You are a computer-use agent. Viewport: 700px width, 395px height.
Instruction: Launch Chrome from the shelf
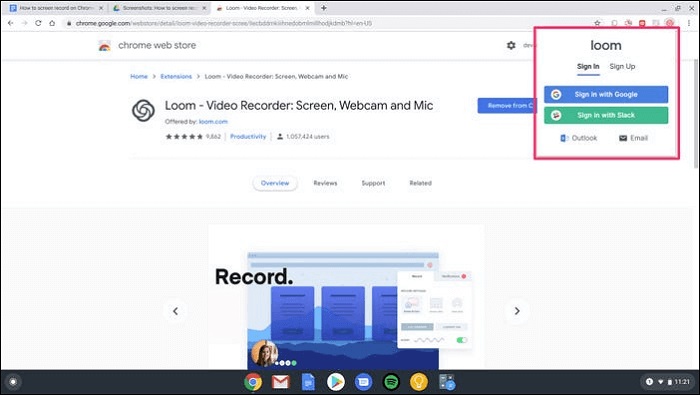(253, 382)
